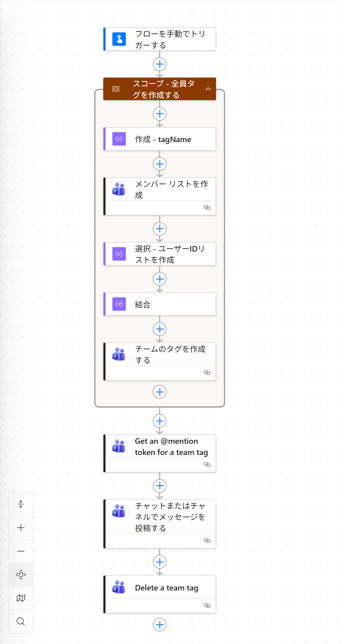This screenshot has height=644, width=343.
Task: Click the scope icon in brown header
Action: [x=116, y=89]
